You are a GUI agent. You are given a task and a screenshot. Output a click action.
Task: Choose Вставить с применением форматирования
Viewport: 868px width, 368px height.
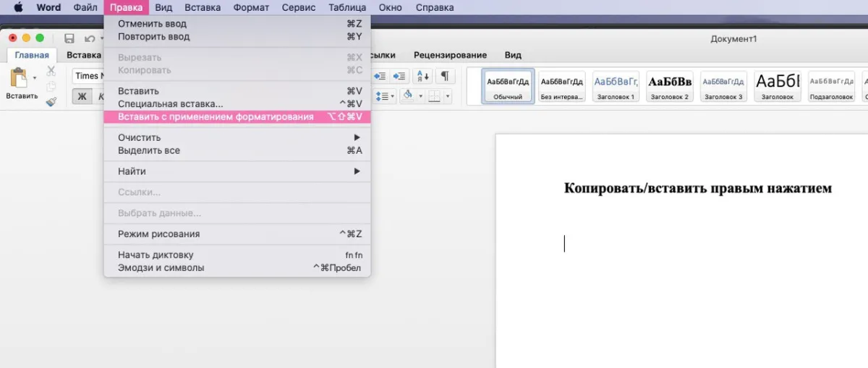(216, 116)
